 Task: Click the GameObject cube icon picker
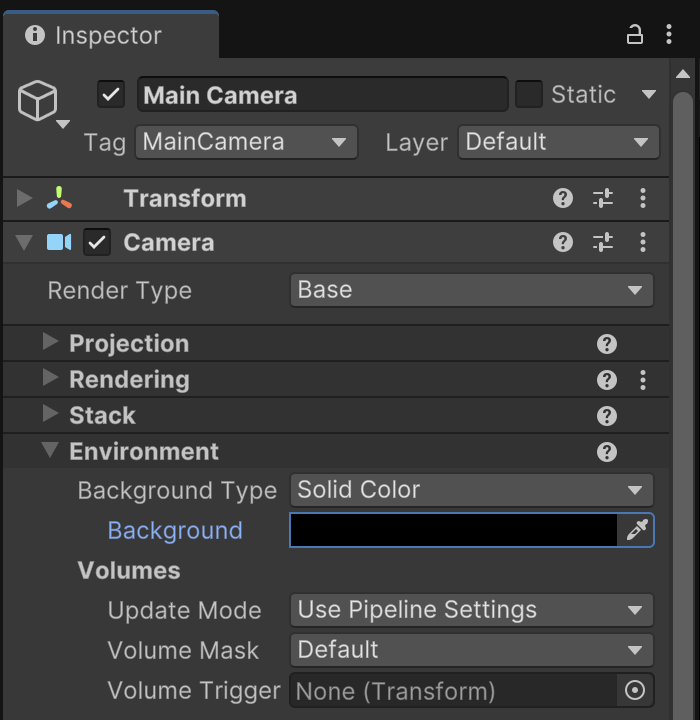[x=38, y=101]
